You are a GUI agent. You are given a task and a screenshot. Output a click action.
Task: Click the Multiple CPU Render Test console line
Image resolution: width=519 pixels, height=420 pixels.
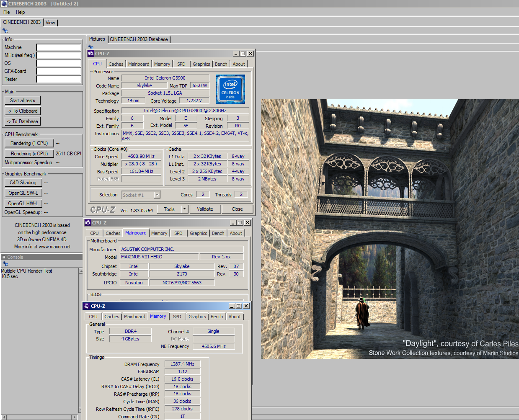[x=26, y=271]
